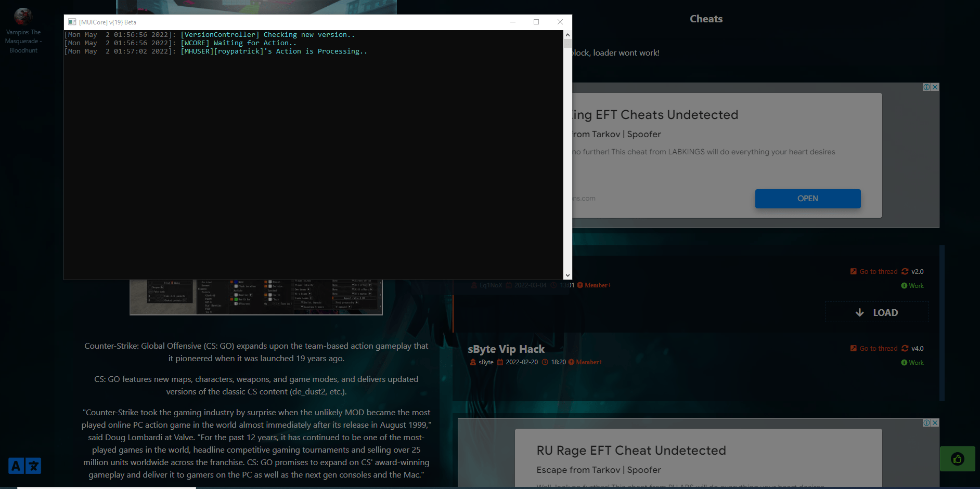Click the MUICore console window title icon
Screen dimensions: 980x489
coord(72,22)
